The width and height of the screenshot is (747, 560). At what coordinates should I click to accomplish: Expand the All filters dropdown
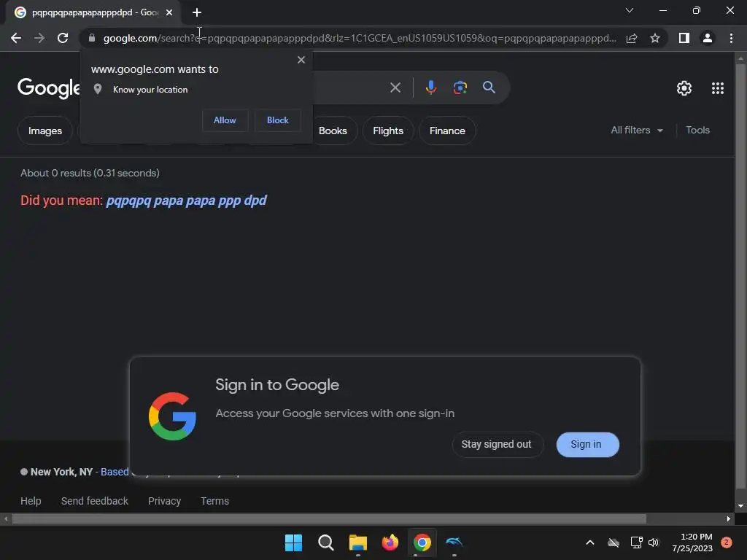tap(637, 130)
